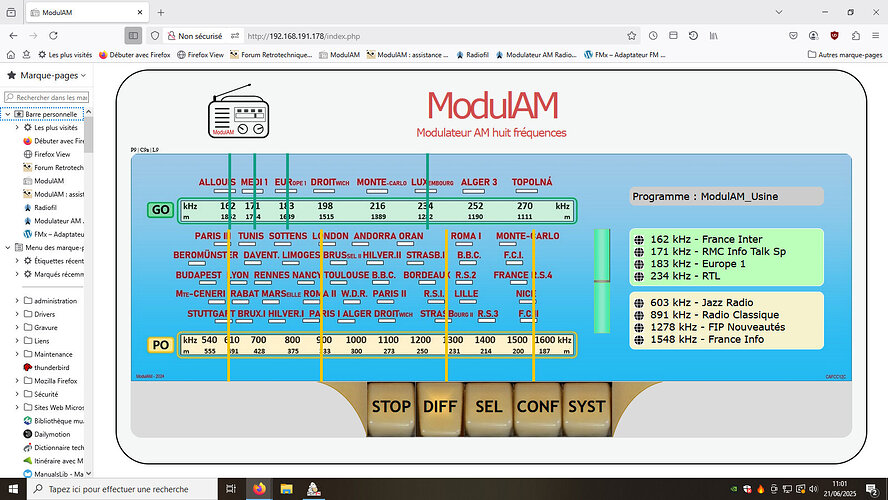Screen dimensions: 888x500
Task: Go back with the browser back arrow
Action: [x=14, y=36]
